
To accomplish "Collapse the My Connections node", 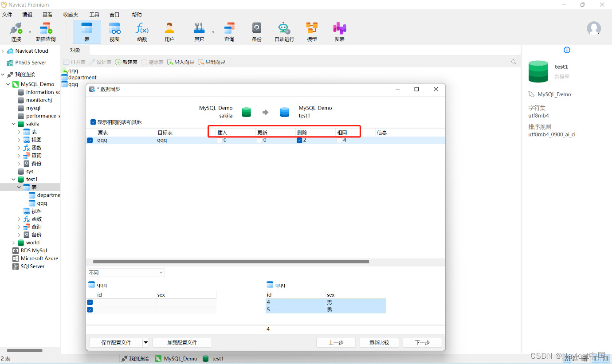I will point(3,74).
